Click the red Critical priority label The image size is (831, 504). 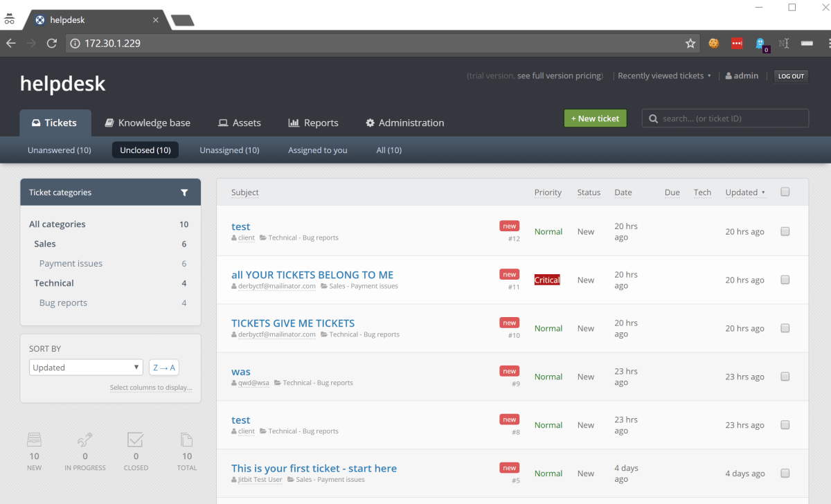click(547, 280)
